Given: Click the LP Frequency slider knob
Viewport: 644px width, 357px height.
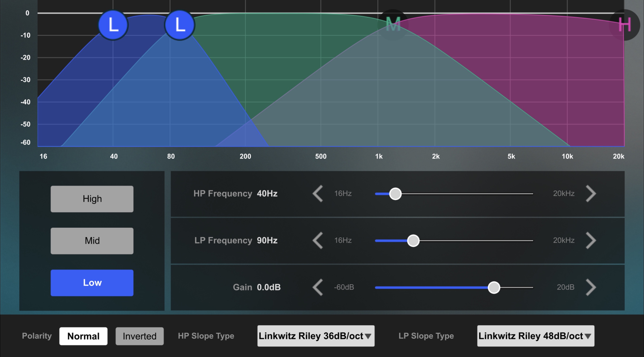Looking at the screenshot, I should (413, 240).
